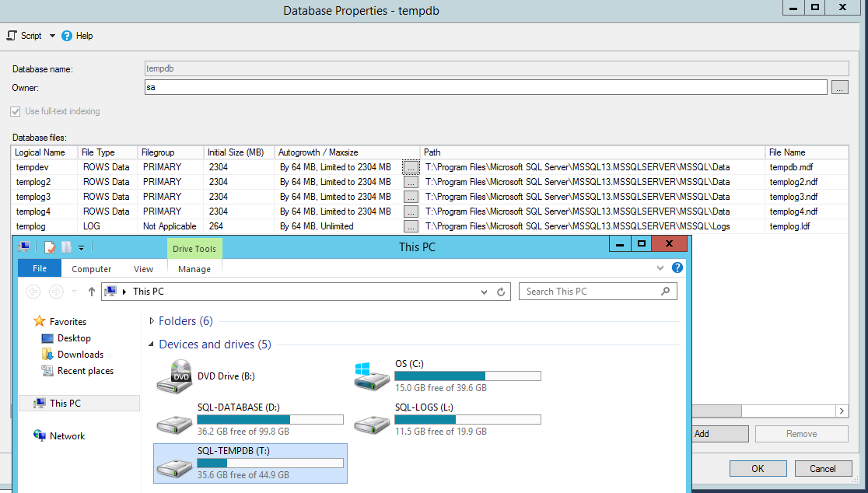Click the Script icon in the toolbar

pos(12,36)
